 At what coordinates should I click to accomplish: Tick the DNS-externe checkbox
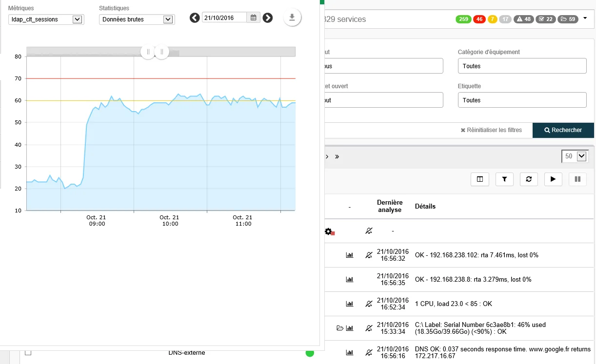28,352
